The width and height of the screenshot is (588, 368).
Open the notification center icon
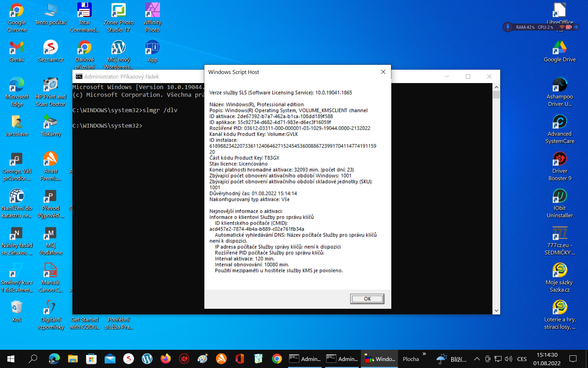tap(573, 359)
